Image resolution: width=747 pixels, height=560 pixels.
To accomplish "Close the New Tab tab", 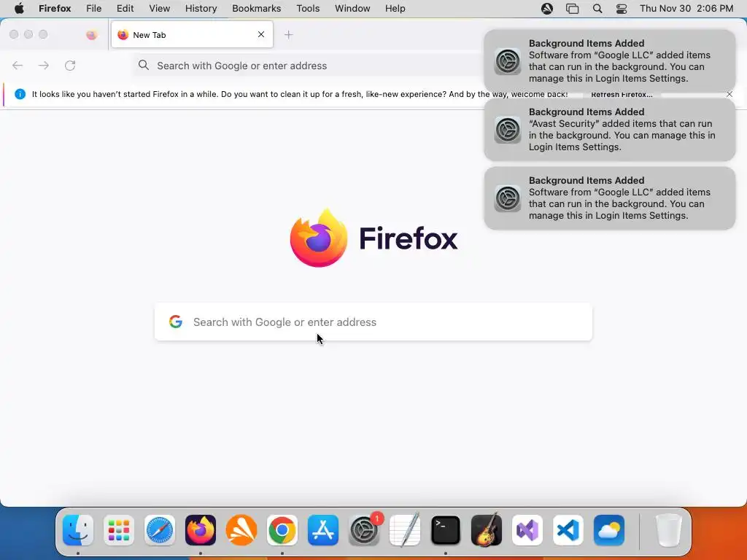I will pyautogui.click(x=261, y=34).
